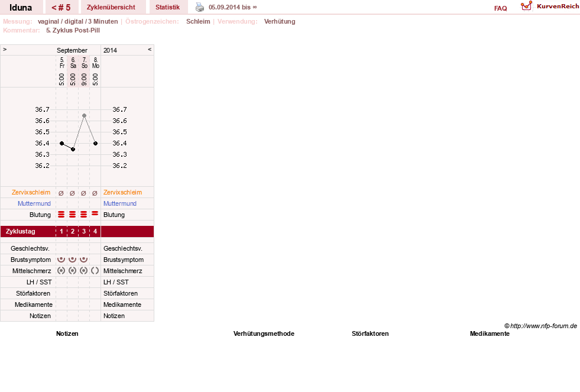Click the left Muttermund row label

34,203
